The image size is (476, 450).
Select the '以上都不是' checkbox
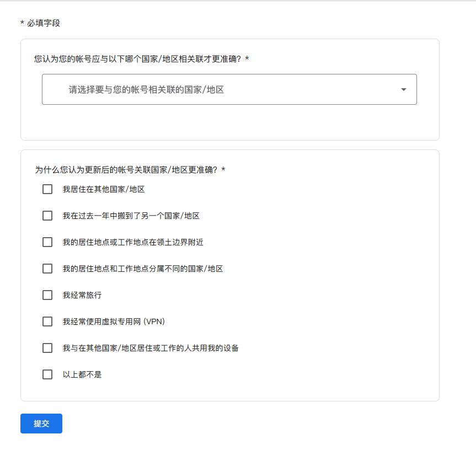pyautogui.click(x=47, y=374)
